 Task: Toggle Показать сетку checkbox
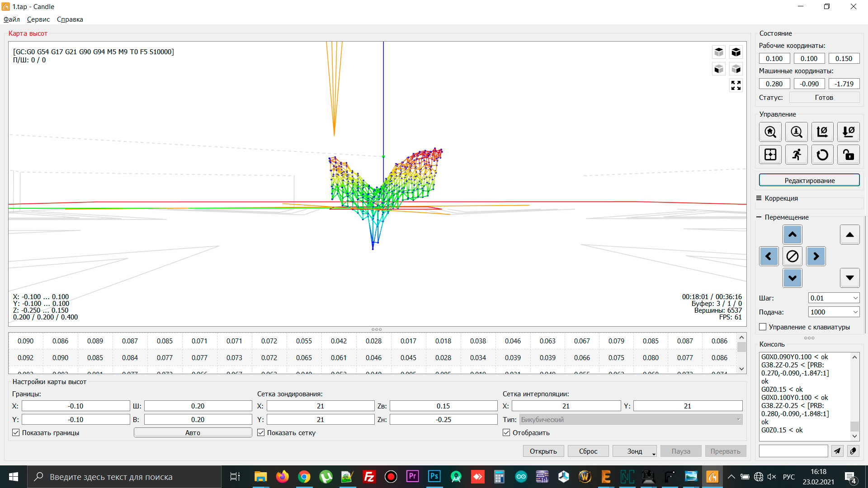click(261, 433)
